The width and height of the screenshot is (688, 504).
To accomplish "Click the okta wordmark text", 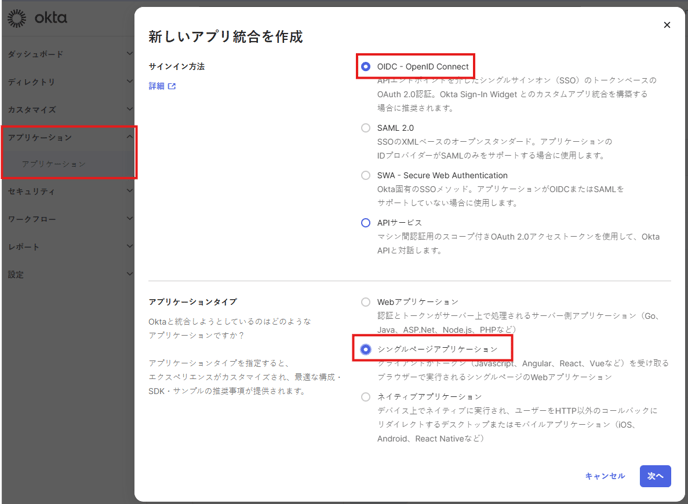I will click(x=51, y=18).
